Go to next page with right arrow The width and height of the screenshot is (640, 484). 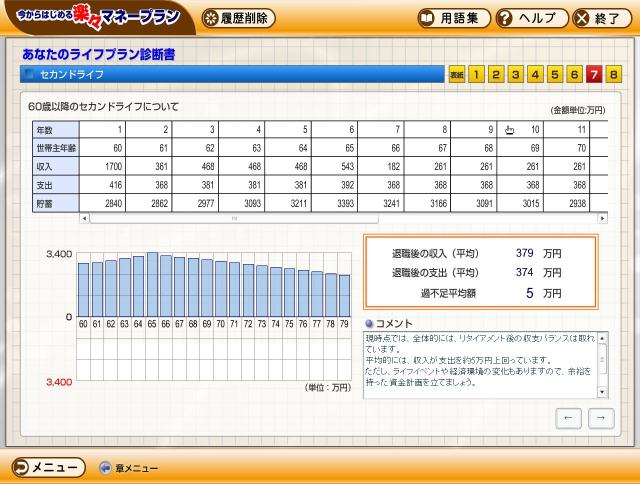(x=601, y=418)
